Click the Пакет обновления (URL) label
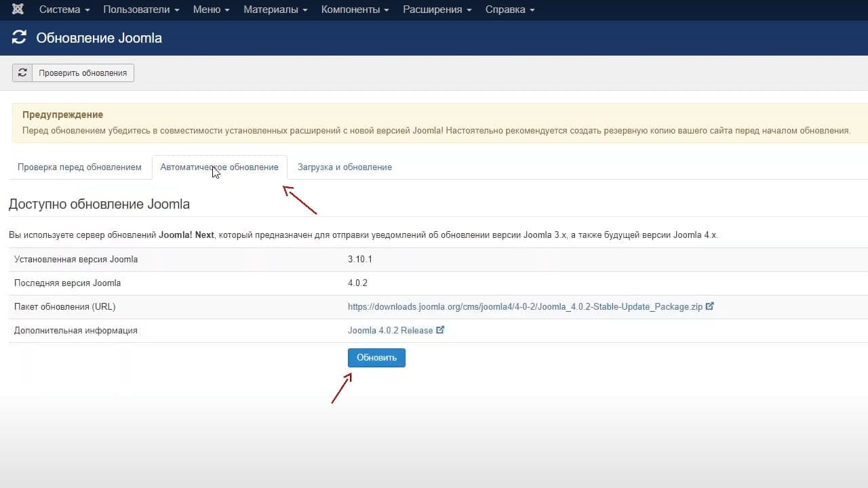The image size is (868, 488). click(x=65, y=306)
